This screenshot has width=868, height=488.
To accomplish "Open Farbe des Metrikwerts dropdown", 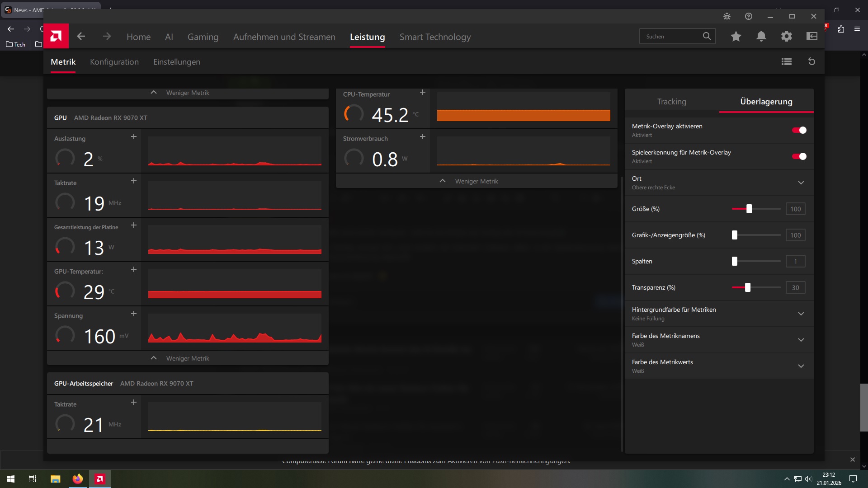I will tap(801, 366).
